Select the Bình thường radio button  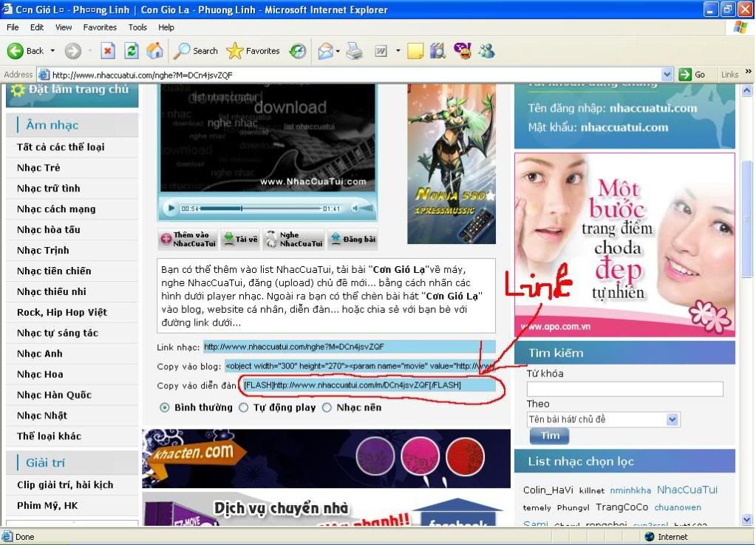coord(164,407)
